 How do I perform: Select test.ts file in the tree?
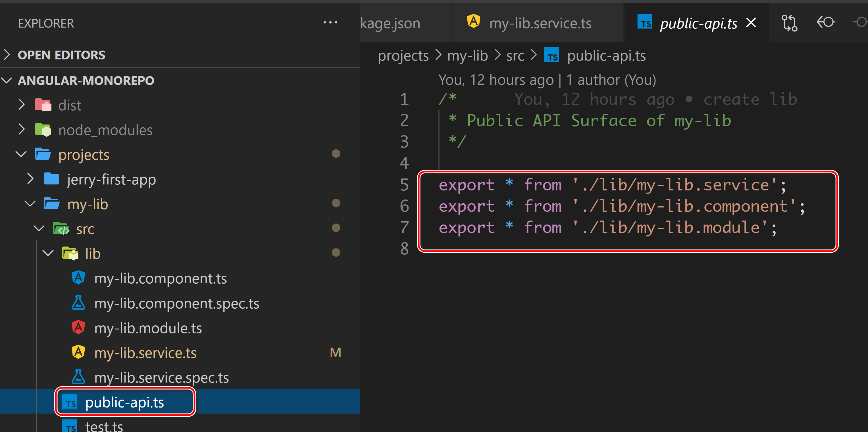click(x=104, y=426)
